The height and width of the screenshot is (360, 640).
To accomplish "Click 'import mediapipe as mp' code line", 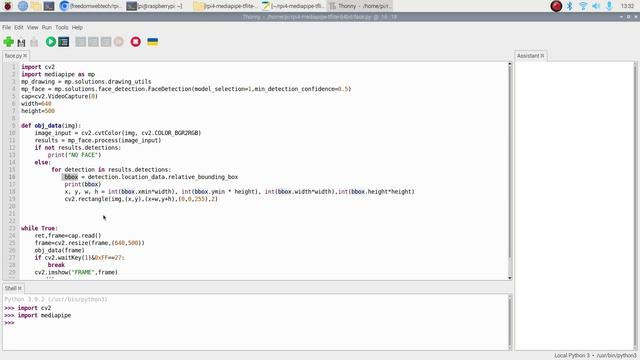I will click(58, 74).
